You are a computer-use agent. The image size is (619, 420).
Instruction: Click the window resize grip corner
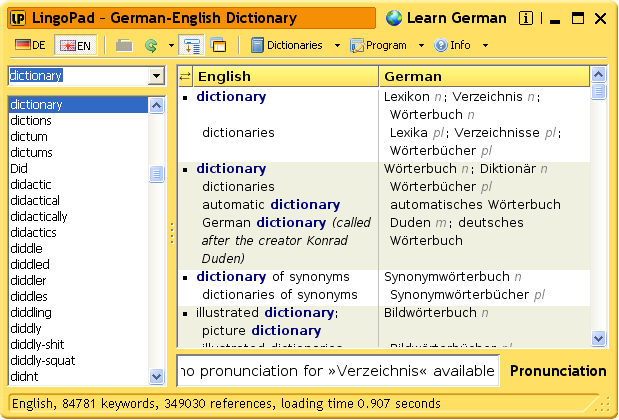tap(604, 405)
